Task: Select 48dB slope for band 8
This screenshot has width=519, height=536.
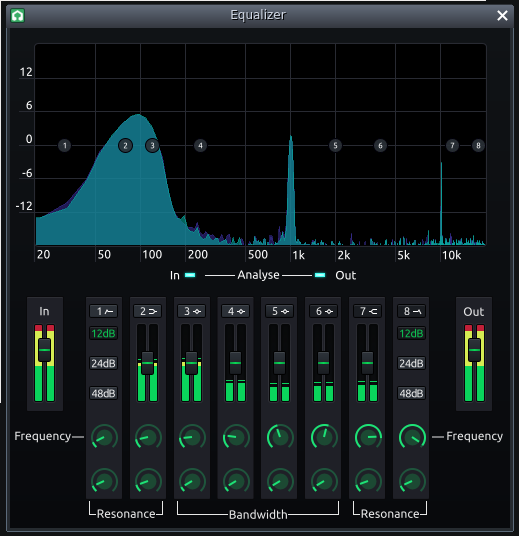Action: coord(411,393)
